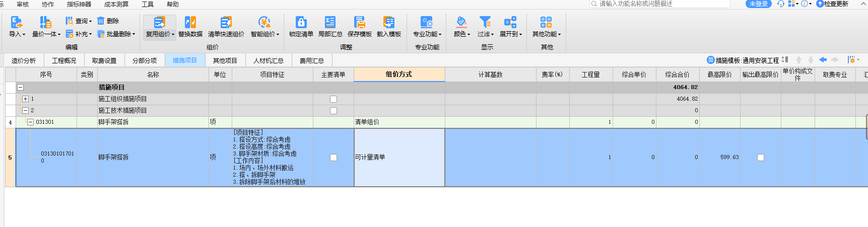Click the 组价方式 column header
Viewport: 868px width, 227px height.
click(399, 74)
